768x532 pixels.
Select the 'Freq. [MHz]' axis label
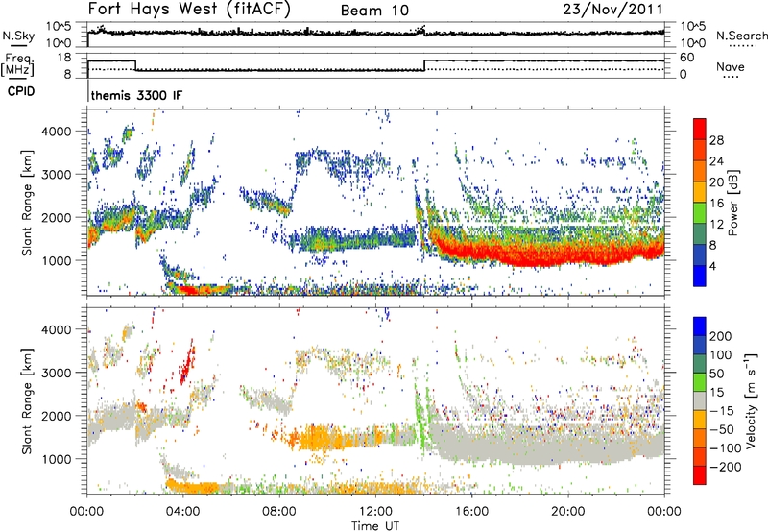(18, 64)
